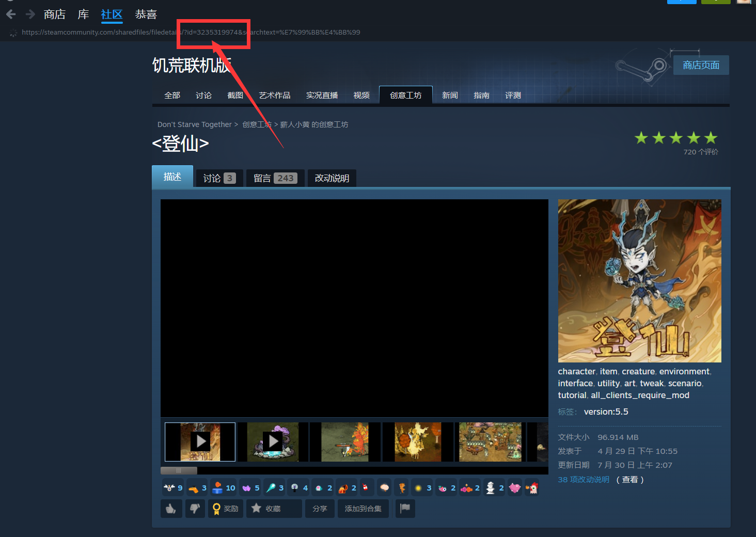
Task: Open the 恭喜 profile menu
Action: pyautogui.click(x=146, y=14)
